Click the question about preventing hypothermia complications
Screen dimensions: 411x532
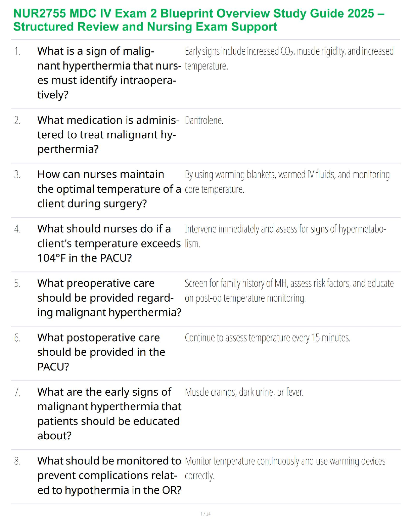click(109, 475)
